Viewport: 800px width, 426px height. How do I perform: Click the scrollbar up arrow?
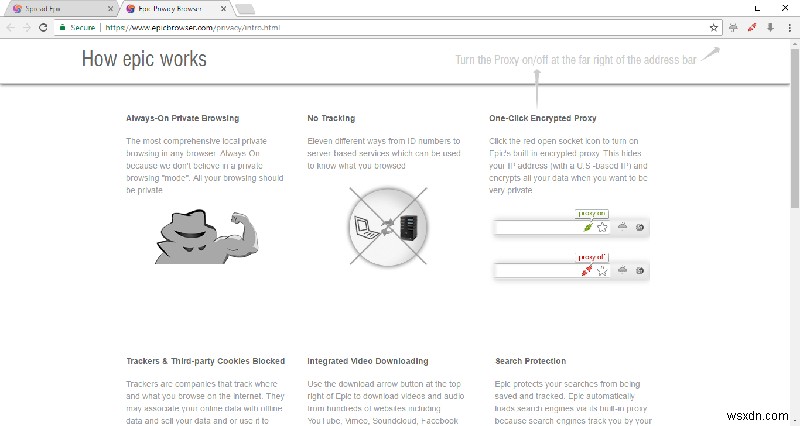point(795,44)
